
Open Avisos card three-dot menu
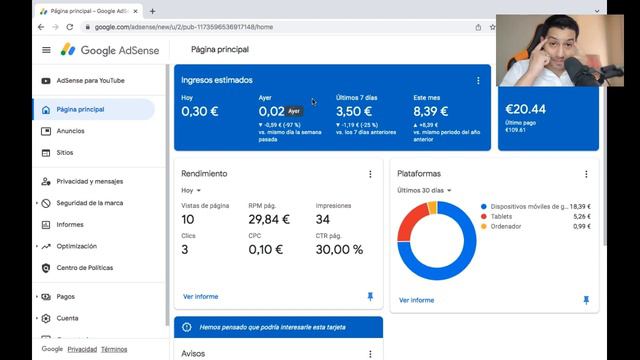pyautogui.click(x=370, y=353)
